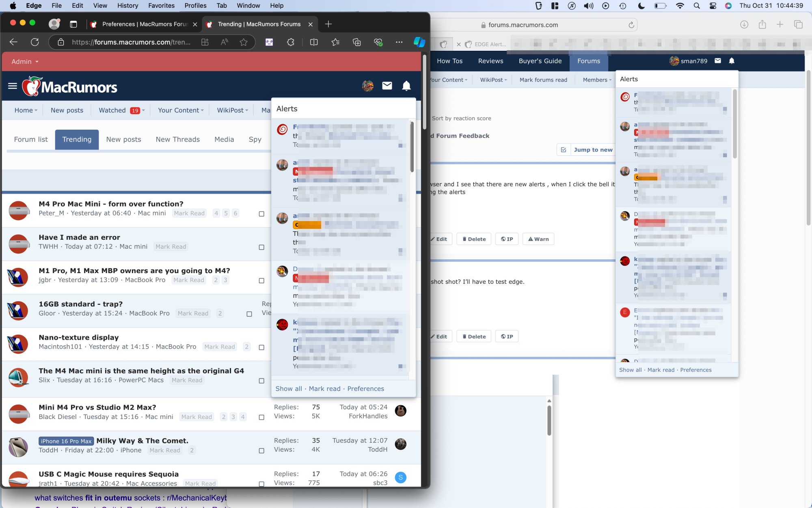Screen dimensions: 812x508
Task: Switch to New Threads tab
Action: [178, 139]
